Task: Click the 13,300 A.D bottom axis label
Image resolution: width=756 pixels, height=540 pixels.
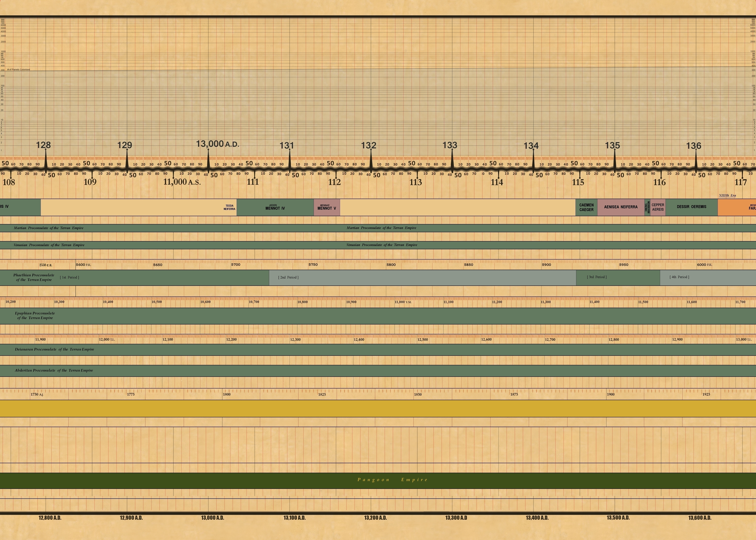Action: click(456, 518)
